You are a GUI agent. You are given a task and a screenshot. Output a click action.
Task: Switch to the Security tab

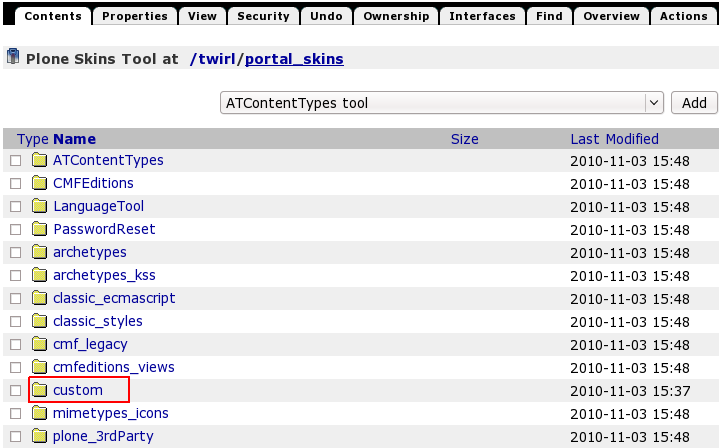[x=263, y=16]
